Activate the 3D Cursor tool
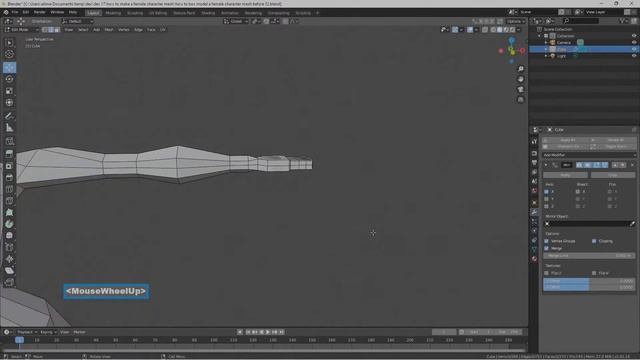The height and width of the screenshot is (360, 640). pos(9,54)
